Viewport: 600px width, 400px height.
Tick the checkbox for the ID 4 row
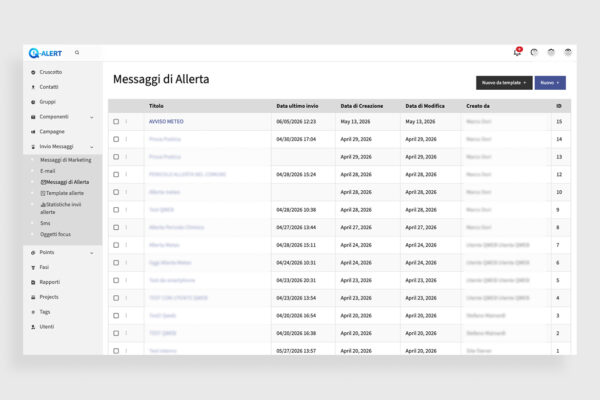tap(116, 298)
